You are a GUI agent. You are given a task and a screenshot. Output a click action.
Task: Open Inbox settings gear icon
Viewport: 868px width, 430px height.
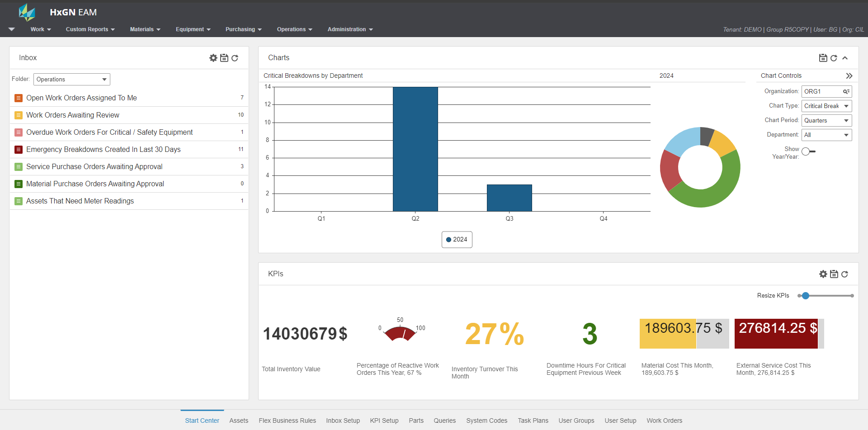pyautogui.click(x=213, y=58)
